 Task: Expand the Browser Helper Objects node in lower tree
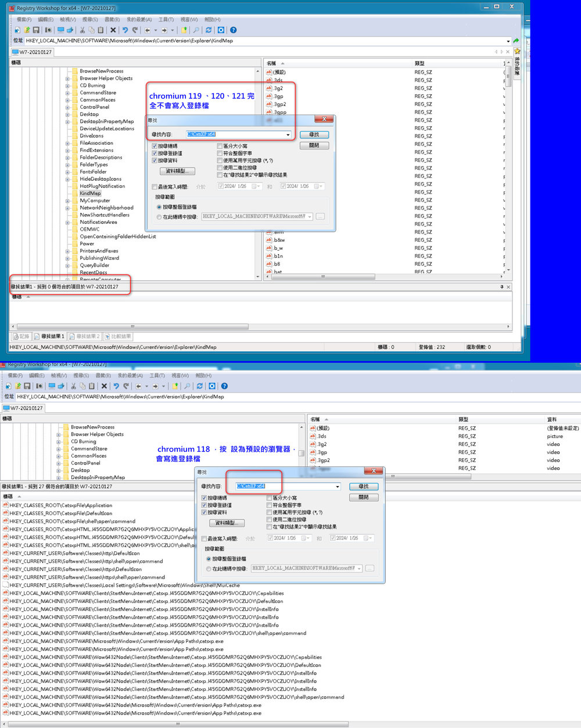click(x=59, y=434)
